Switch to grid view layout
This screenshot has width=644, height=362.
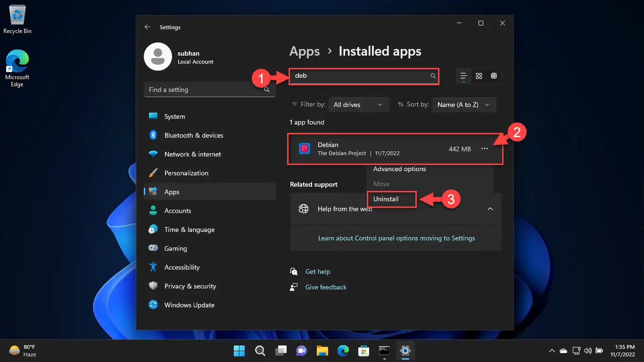pyautogui.click(x=479, y=76)
